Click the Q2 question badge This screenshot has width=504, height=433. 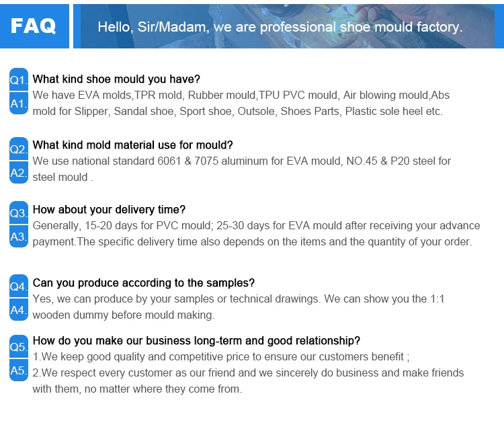point(19,149)
